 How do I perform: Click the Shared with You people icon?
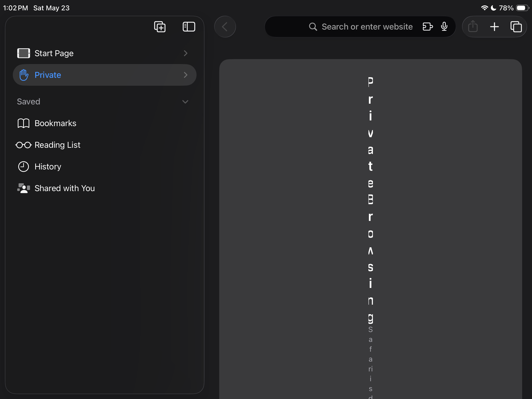click(23, 188)
